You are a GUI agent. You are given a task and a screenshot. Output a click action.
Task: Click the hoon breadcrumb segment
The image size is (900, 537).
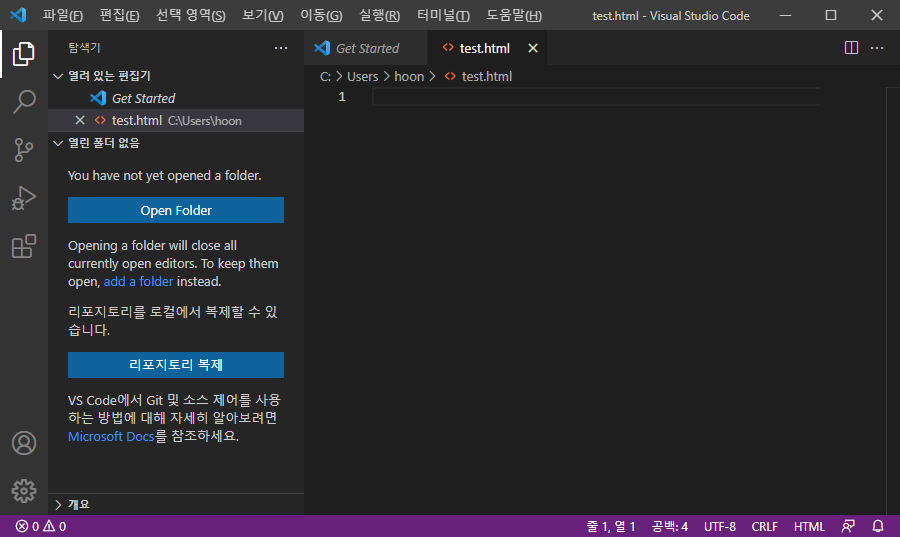pyautogui.click(x=409, y=76)
